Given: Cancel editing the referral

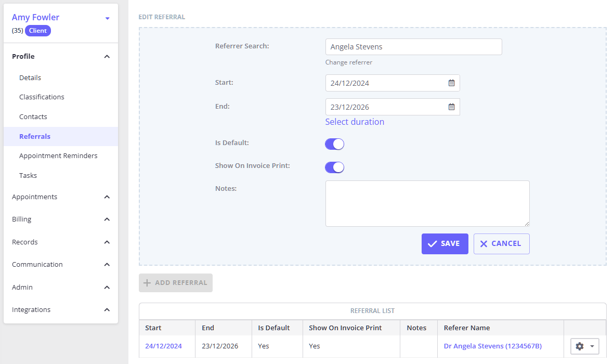Looking at the screenshot, I should click(x=501, y=243).
